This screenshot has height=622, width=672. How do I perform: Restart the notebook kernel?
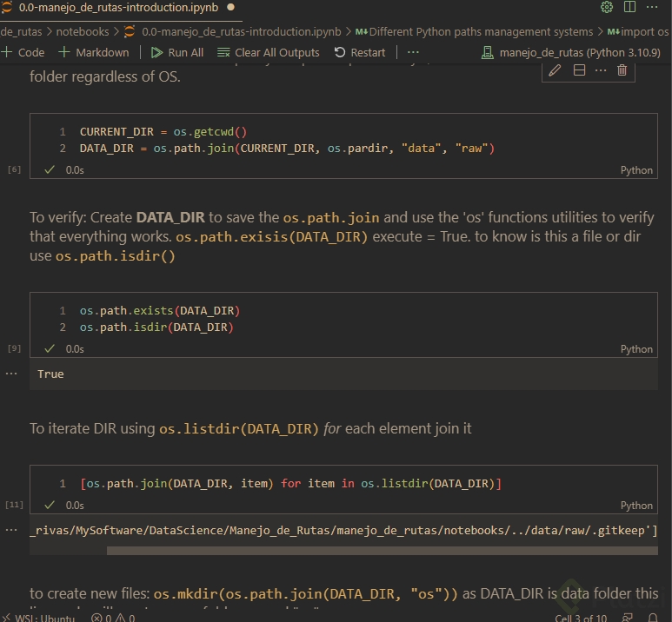360,52
